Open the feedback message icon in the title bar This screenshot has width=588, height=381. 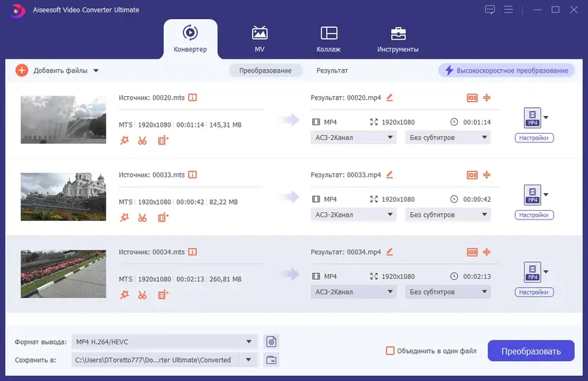click(490, 10)
